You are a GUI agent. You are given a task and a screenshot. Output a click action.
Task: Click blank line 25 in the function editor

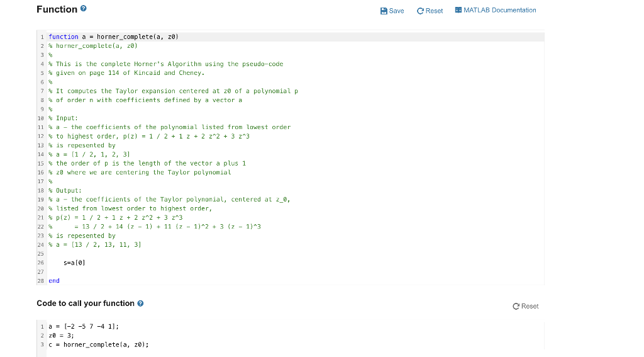(296, 254)
